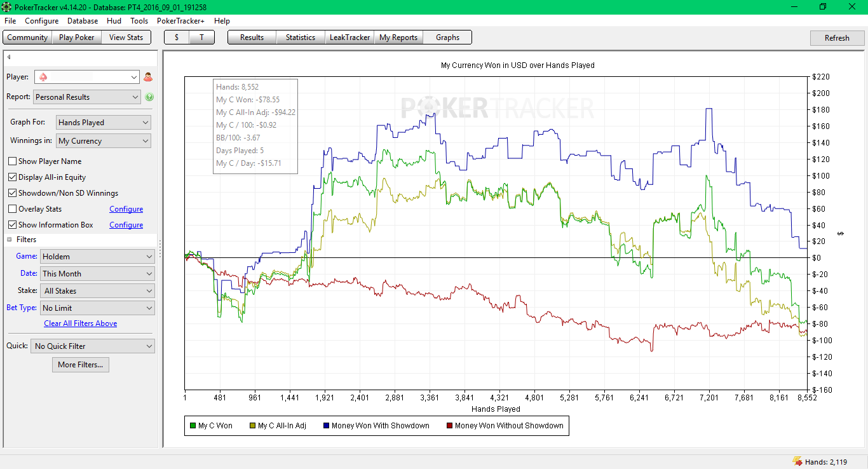
Task: Click the green My C Won legend swatch
Action: tap(193, 426)
